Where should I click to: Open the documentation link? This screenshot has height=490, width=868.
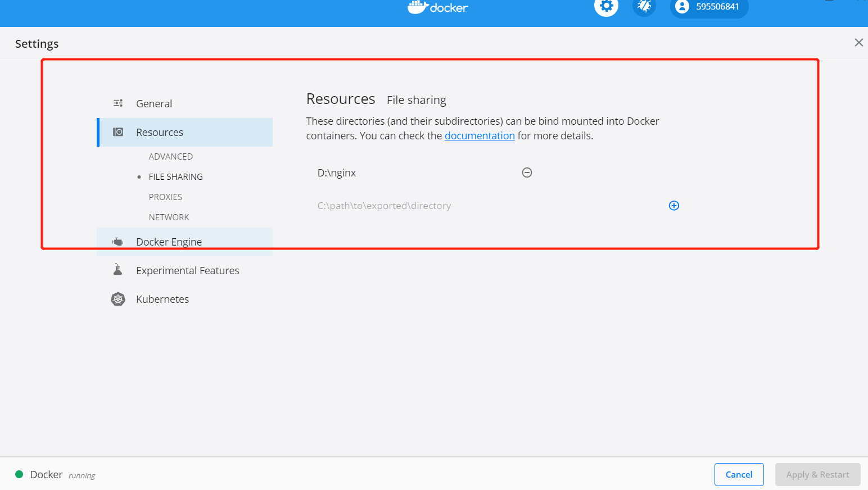point(480,135)
